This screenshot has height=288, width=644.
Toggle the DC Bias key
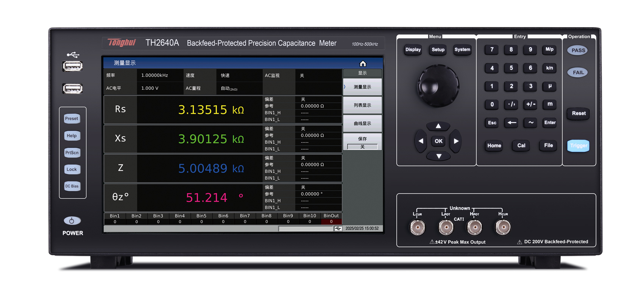pyautogui.click(x=72, y=186)
